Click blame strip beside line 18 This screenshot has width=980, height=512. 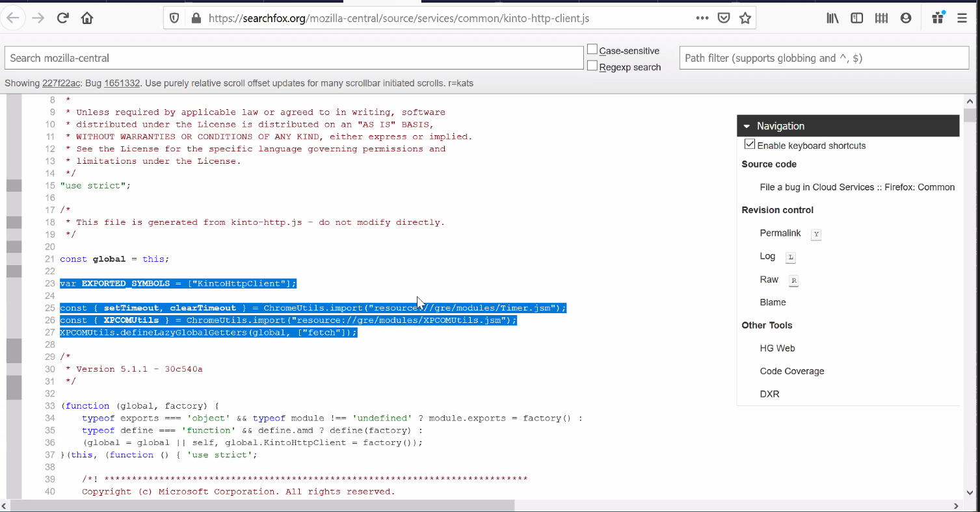point(14,222)
